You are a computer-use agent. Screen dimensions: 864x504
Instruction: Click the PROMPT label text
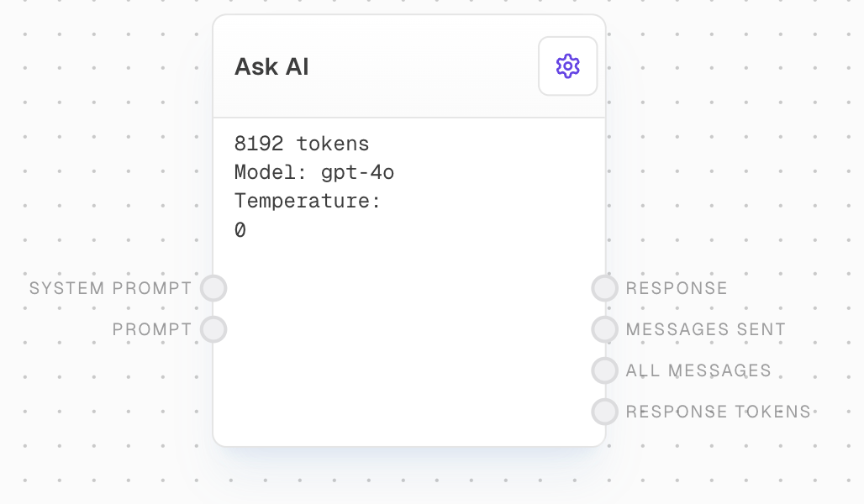click(151, 329)
